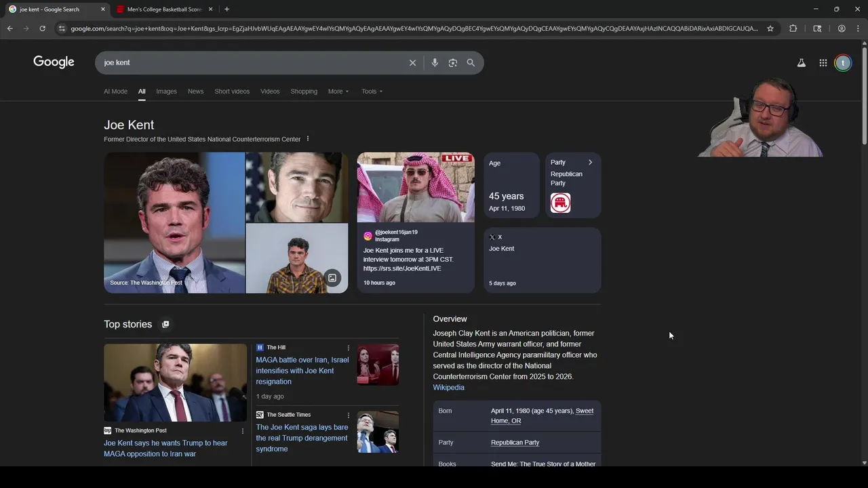This screenshot has width=868, height=488.
Task: Open Chrome's three-dot menu
Action: click(x=858, y=28)
